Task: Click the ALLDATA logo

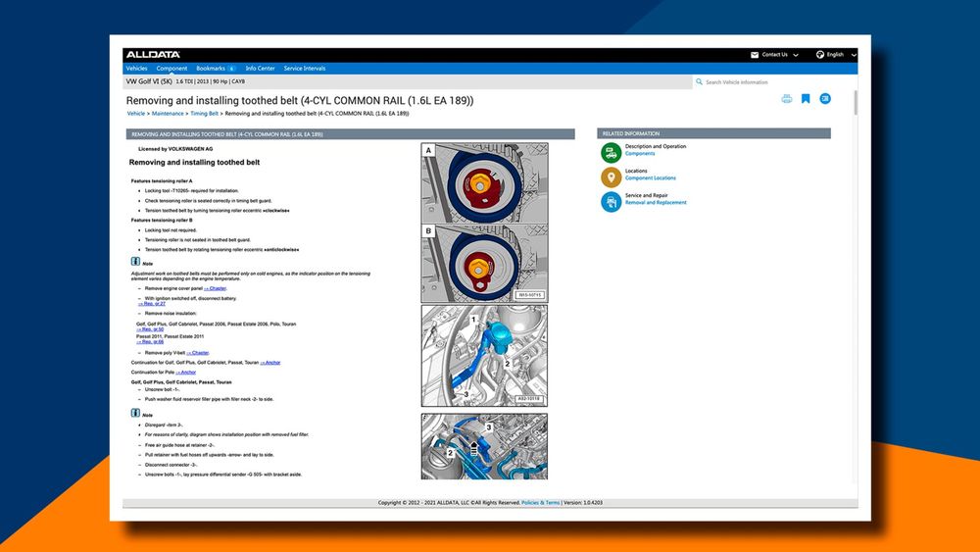Action: 153,54
